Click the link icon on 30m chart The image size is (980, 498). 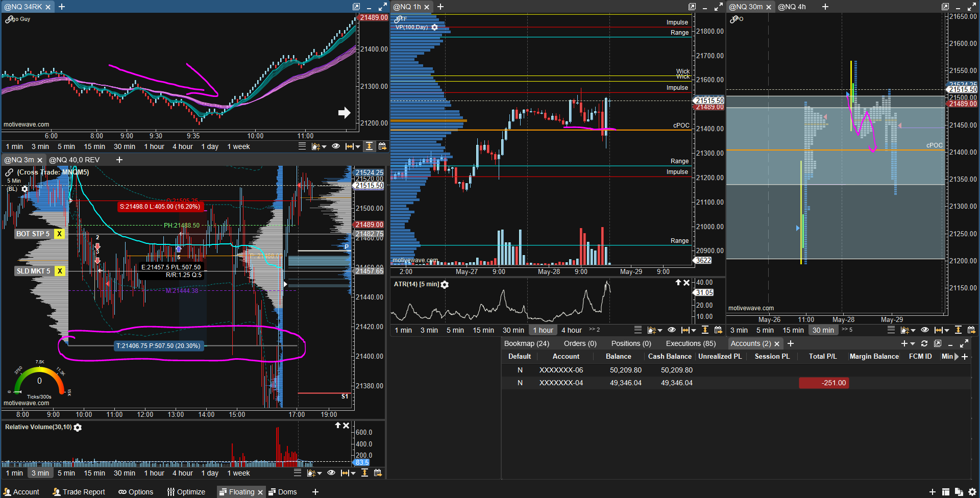tap(734, 19)
